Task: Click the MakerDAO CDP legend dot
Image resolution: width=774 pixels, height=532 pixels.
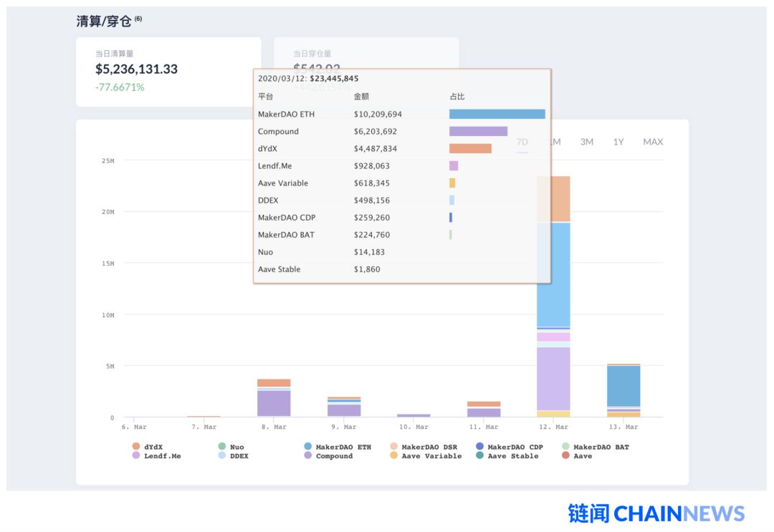Action: coord(479,447)
